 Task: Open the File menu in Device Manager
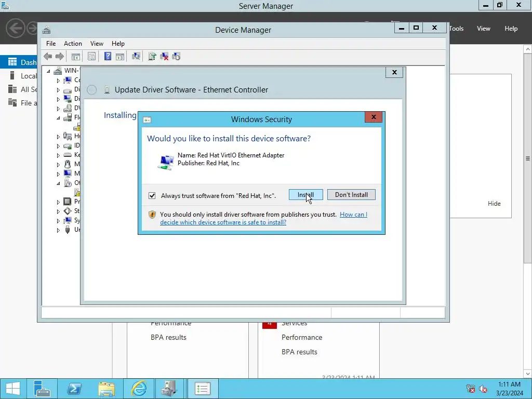point(51,44)
